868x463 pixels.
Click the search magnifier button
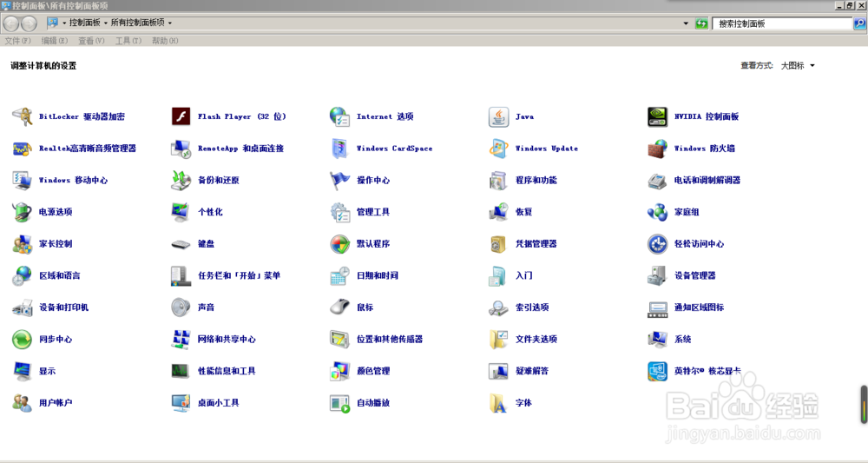pyautogui.click(x=859, y=23)
